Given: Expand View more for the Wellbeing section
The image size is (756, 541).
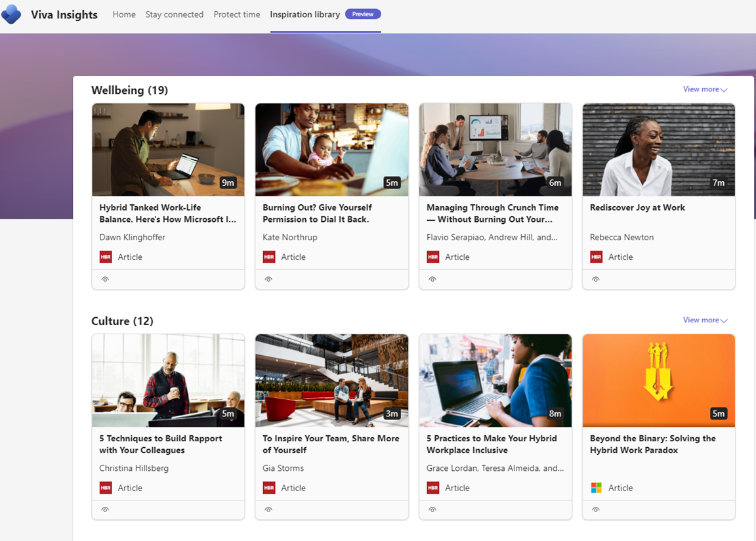Looking at the screenshot, I should click(x=705, y=89).
